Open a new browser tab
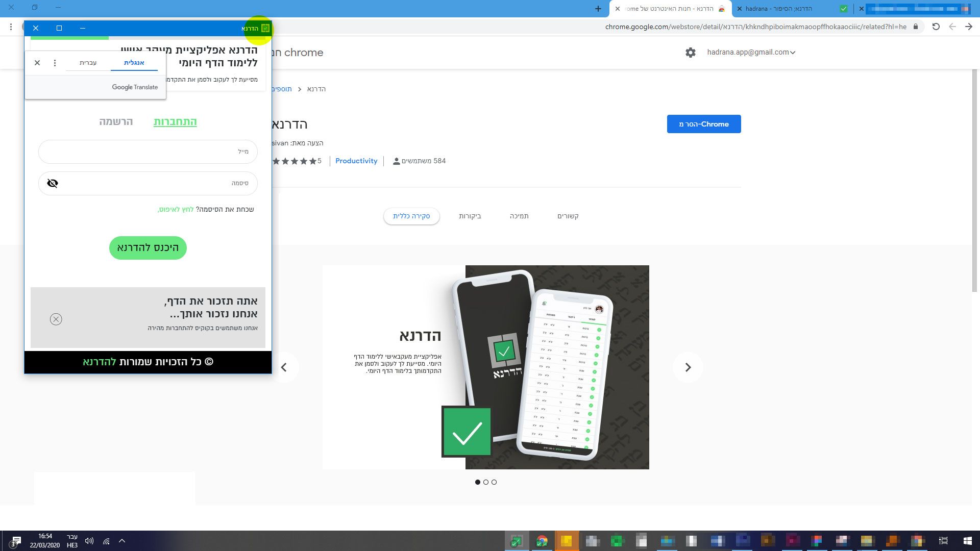Image resolution: width=980 pixels, height=551 pixels. click(598, 9)
